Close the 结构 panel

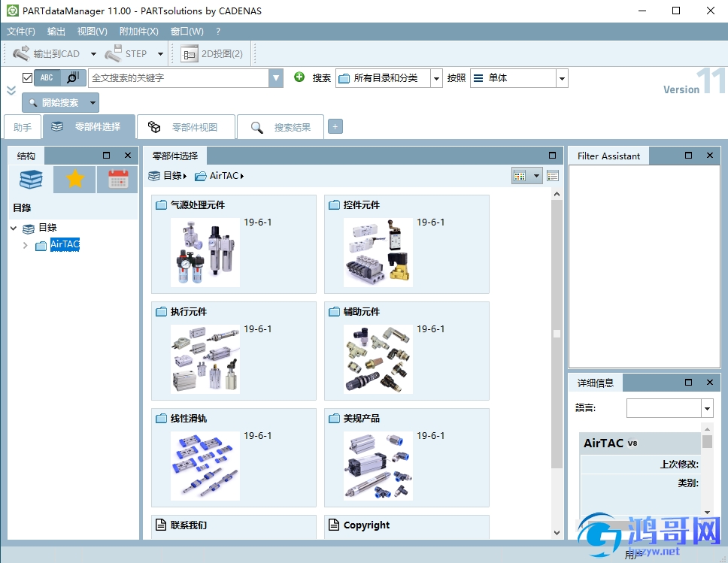(128, 156)
